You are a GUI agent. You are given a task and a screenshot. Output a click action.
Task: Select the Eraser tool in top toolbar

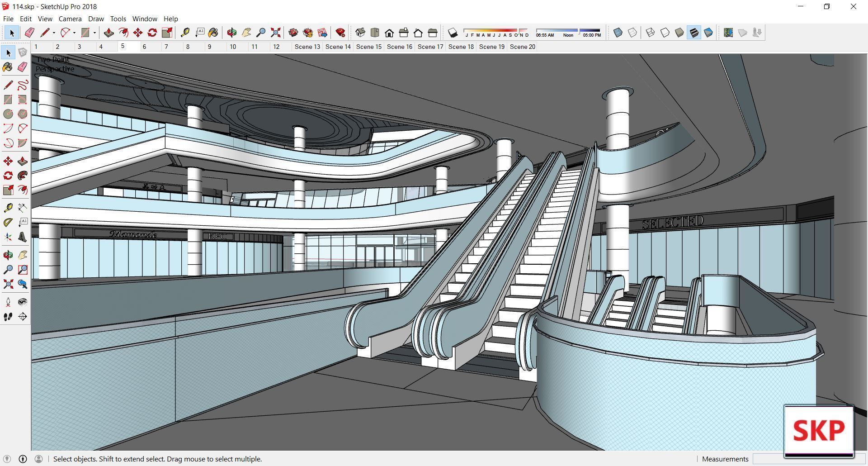pyautogui.click(x=29, y=33)
